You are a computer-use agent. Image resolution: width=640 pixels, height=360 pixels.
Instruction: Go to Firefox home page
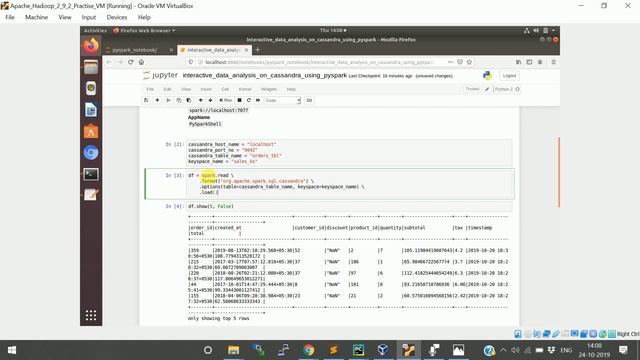(x=141, y=62)
